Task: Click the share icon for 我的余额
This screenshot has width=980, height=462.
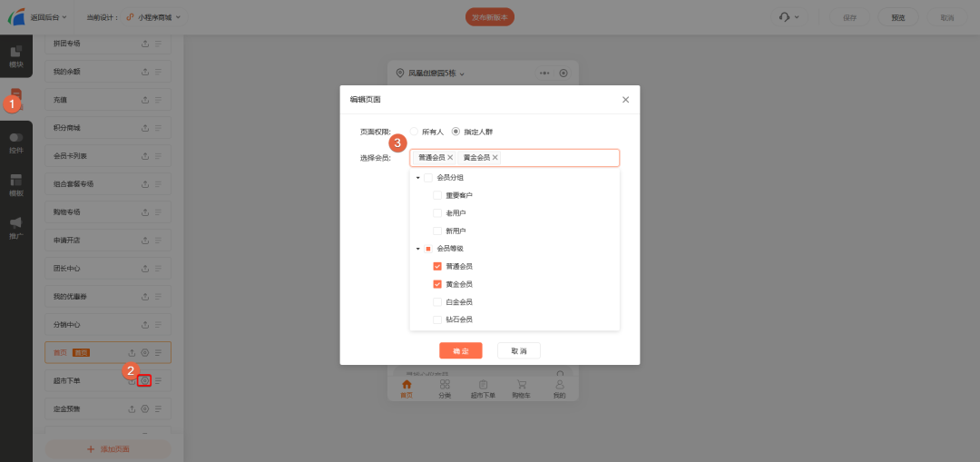Action: [145, 72]
